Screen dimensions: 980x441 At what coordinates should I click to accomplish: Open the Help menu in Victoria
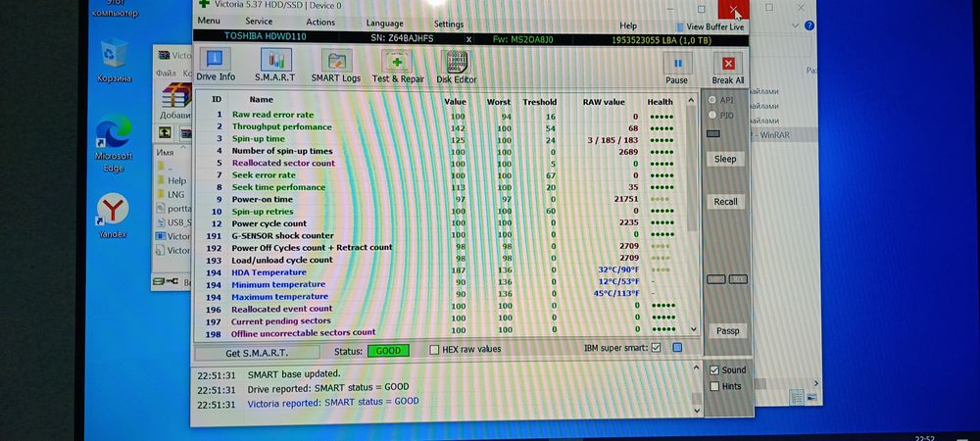628,25
